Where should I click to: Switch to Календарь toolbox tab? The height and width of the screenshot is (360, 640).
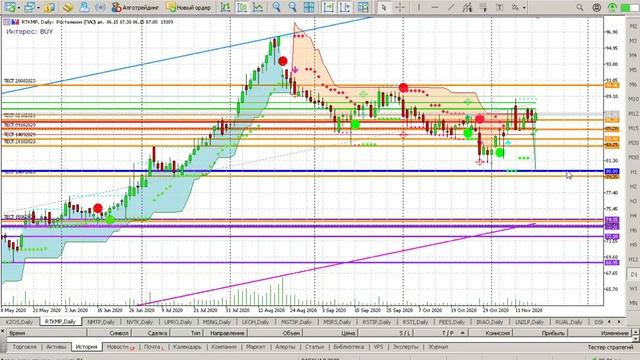tap(187, 347)
